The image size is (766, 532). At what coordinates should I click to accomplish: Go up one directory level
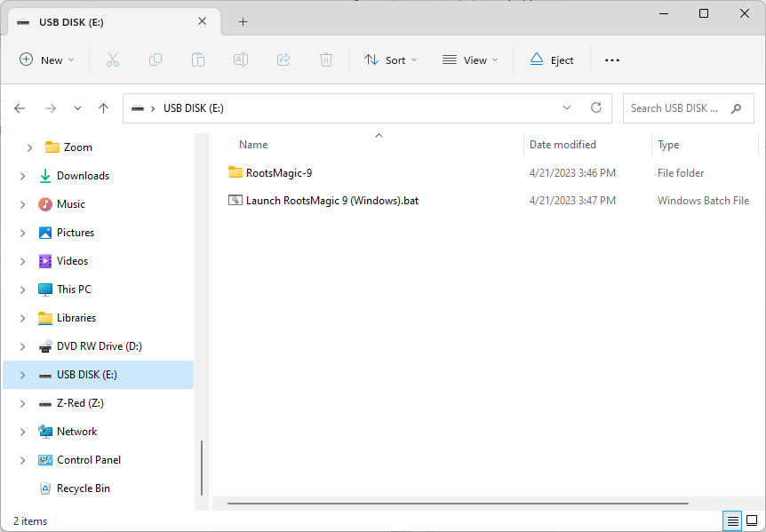pos(103,108)
